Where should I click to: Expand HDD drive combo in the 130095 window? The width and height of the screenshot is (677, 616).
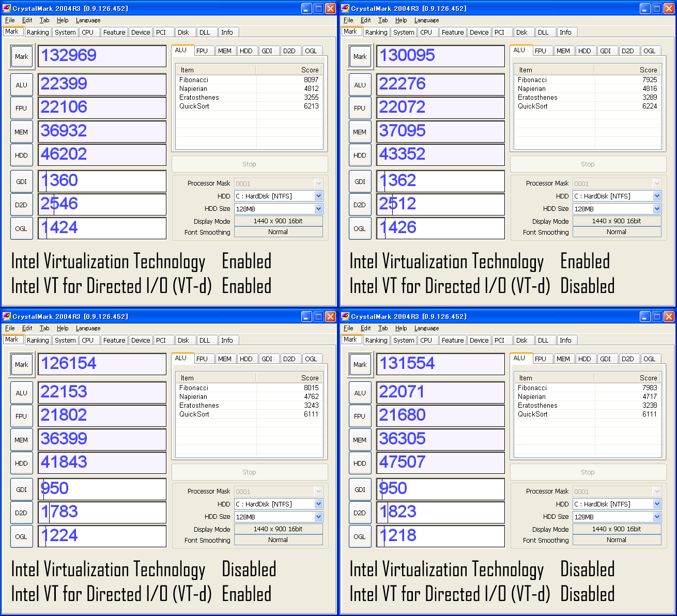[x=657, y=196]
